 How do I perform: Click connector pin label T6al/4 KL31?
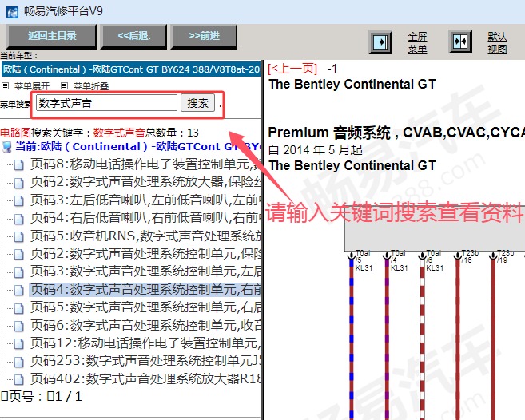(399, 260)
